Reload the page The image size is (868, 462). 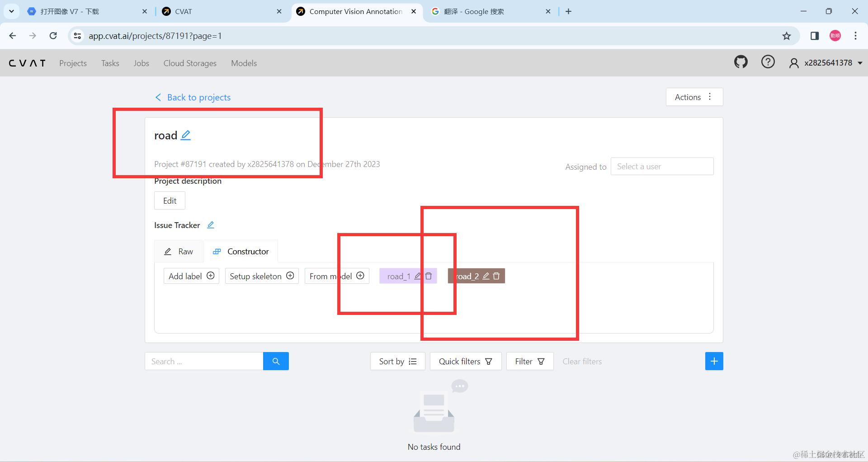pyautogui.click(x=53, y=36)
